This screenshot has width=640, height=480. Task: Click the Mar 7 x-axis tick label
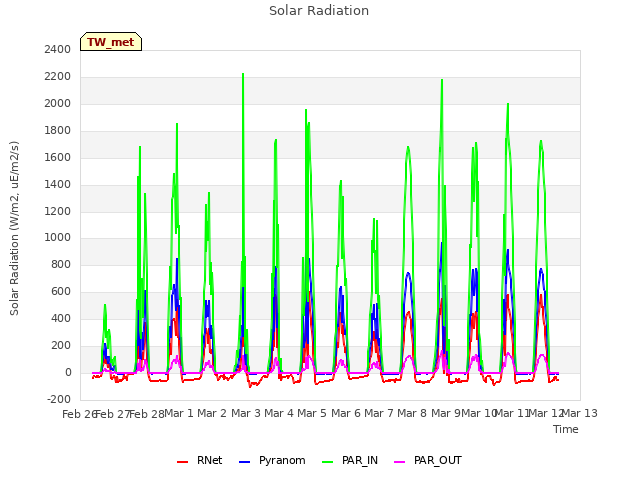pyautogui.click(x=379, y=413)
